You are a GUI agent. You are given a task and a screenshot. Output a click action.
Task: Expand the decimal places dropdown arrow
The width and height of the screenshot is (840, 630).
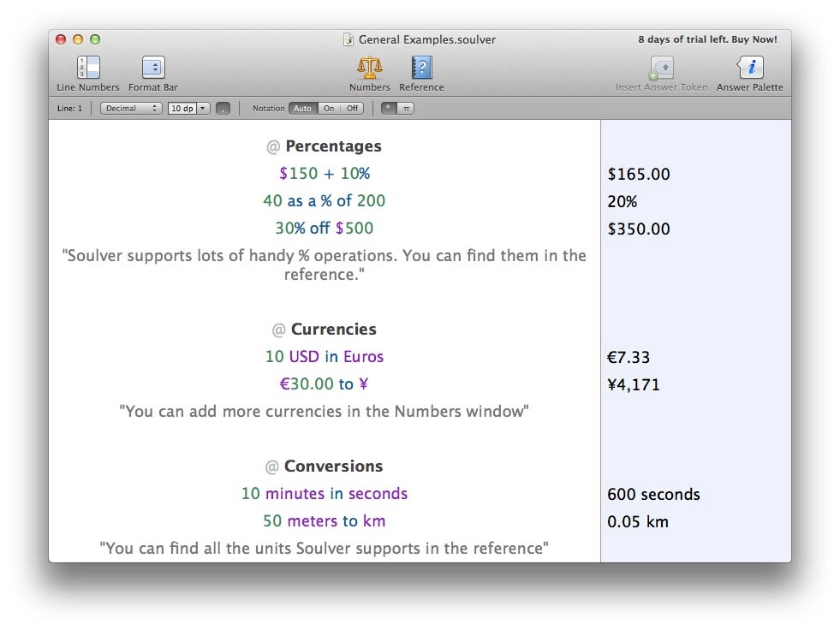click(203, 108)
